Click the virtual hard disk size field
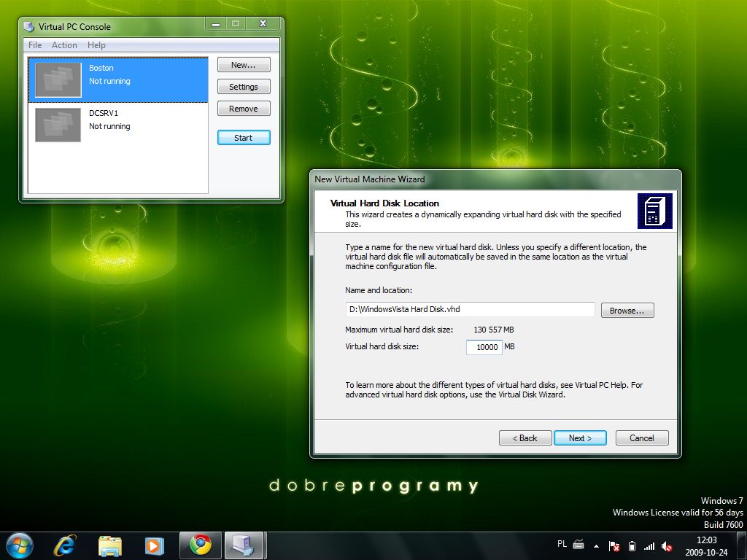 pos(484,347)
